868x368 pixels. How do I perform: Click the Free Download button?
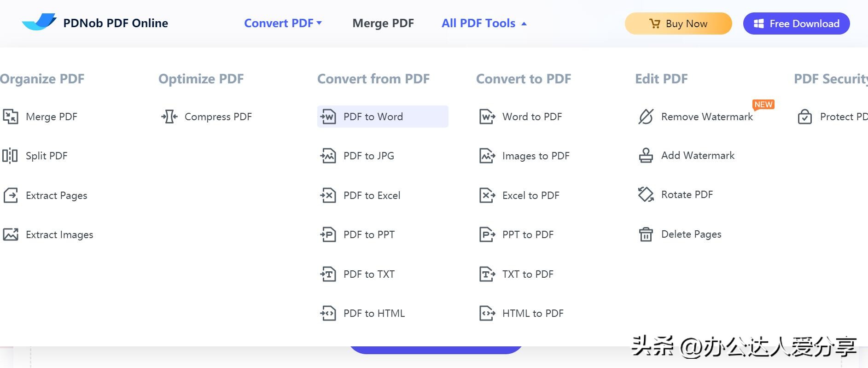(796, 23)
